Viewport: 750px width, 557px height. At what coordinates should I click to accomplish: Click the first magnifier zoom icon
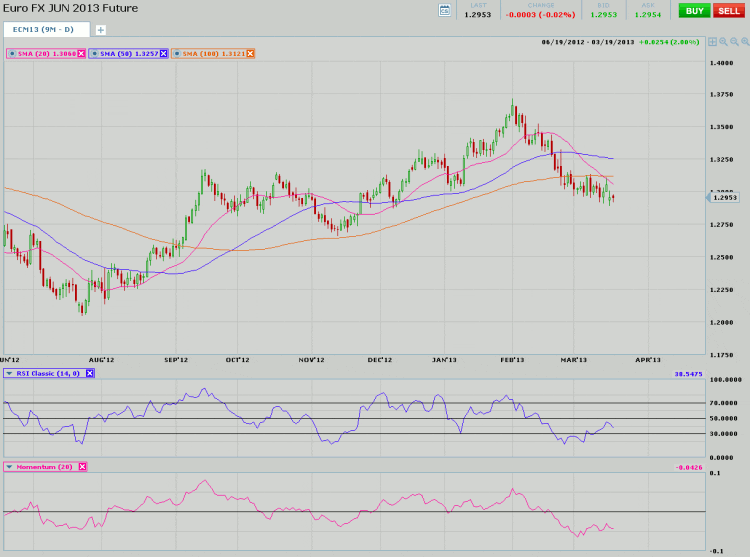(x=723, y=42)
